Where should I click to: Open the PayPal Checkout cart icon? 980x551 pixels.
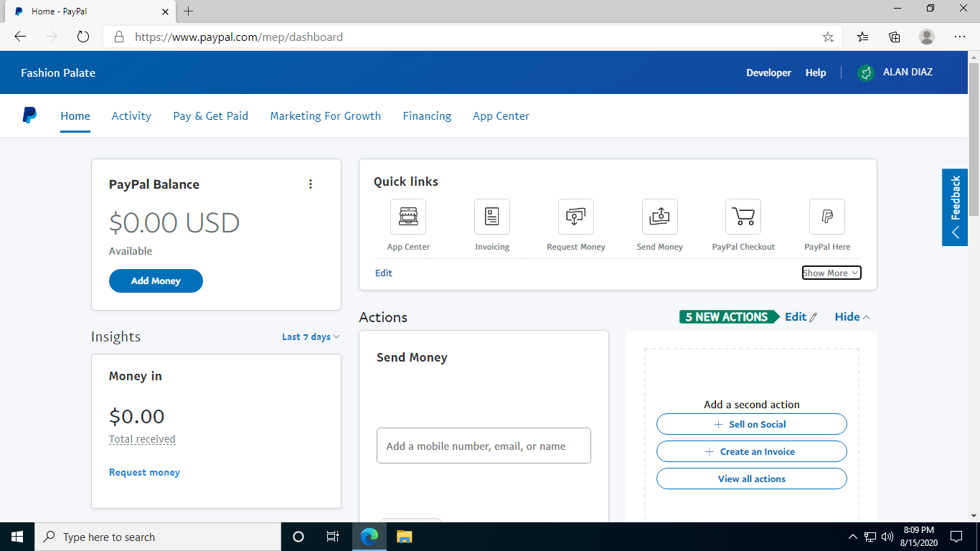(x=743, y=217)
